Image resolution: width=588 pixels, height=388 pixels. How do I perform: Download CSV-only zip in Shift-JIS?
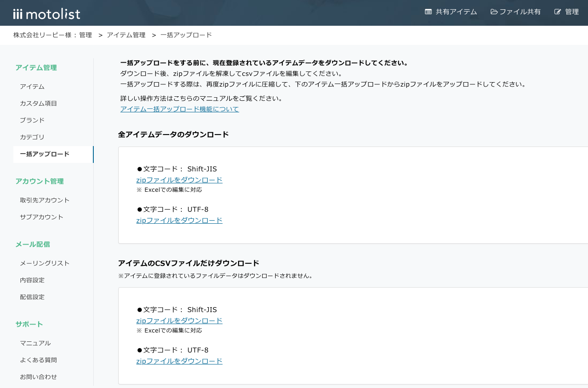tap(179, 321)
